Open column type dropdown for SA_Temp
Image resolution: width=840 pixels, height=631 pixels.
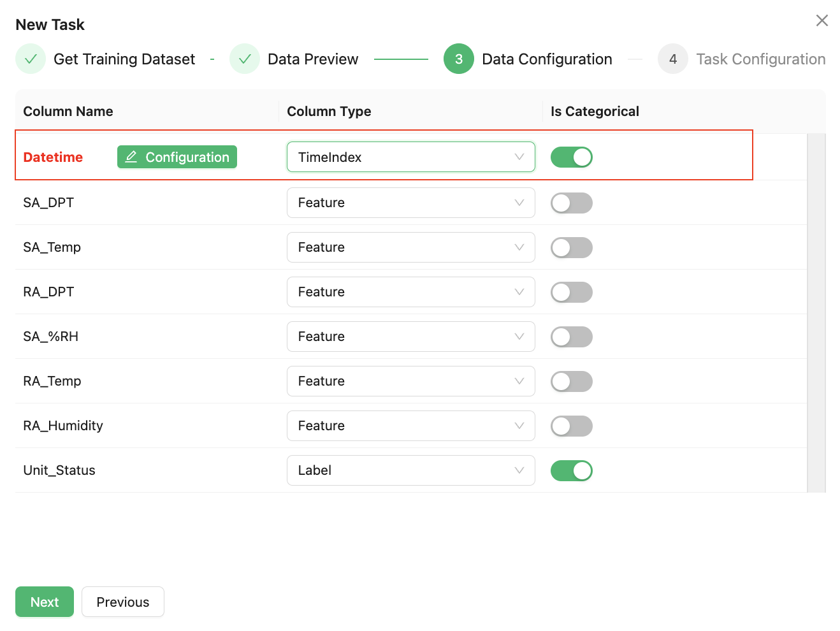410,248
